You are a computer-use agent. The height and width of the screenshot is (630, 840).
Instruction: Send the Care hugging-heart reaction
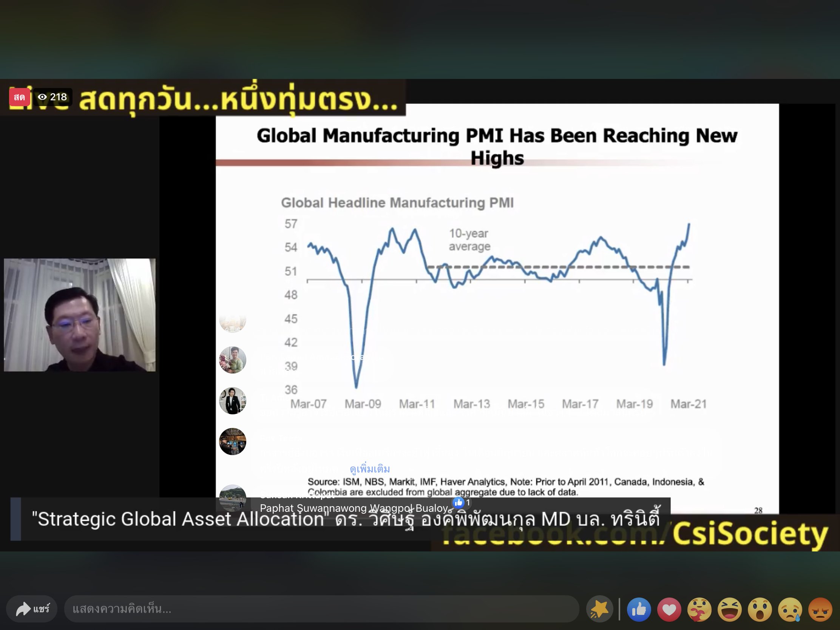coord(699,610)
